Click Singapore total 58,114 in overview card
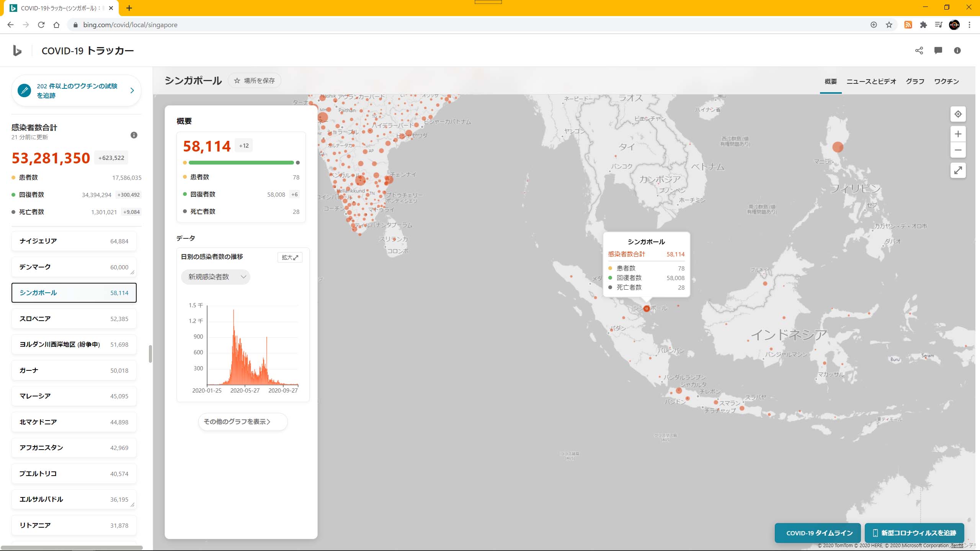The width and height of the screenshot is (980, 551). coord(207,146)
